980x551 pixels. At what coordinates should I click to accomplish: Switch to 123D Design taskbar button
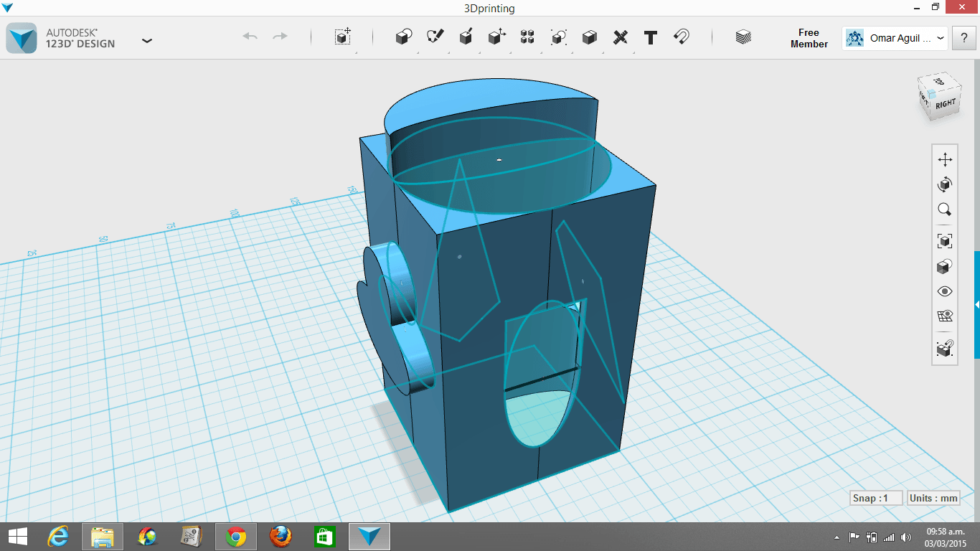click(x=370, y=536)
